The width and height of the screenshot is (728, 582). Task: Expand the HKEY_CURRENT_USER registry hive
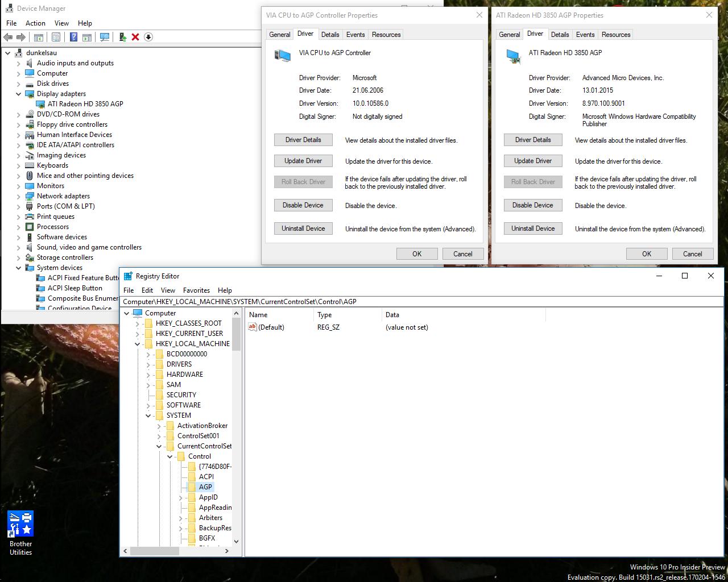[137, 334]
